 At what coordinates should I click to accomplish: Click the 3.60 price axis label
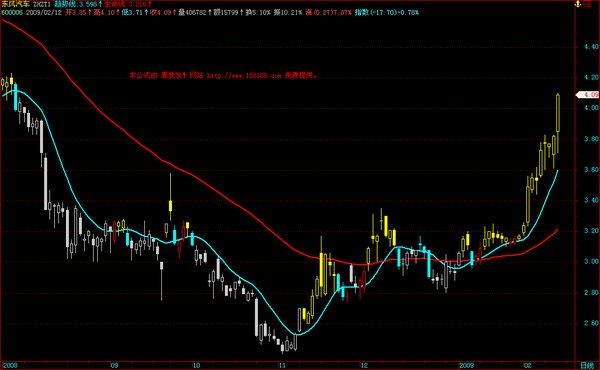coord(591,170)
